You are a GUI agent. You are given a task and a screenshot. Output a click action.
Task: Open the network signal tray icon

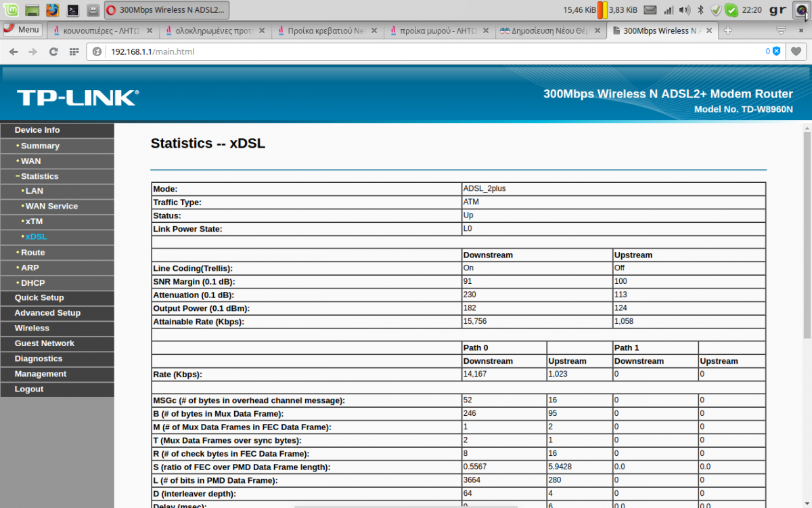point(669,10)
